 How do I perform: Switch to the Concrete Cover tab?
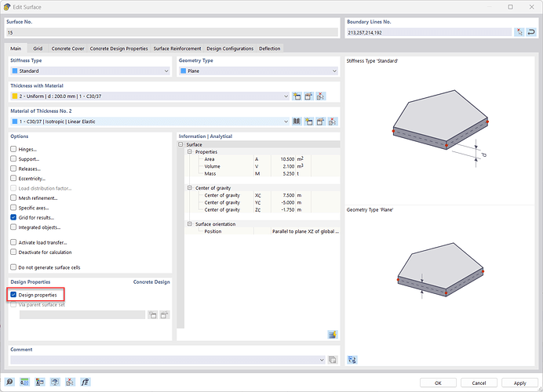coord(67,49)
